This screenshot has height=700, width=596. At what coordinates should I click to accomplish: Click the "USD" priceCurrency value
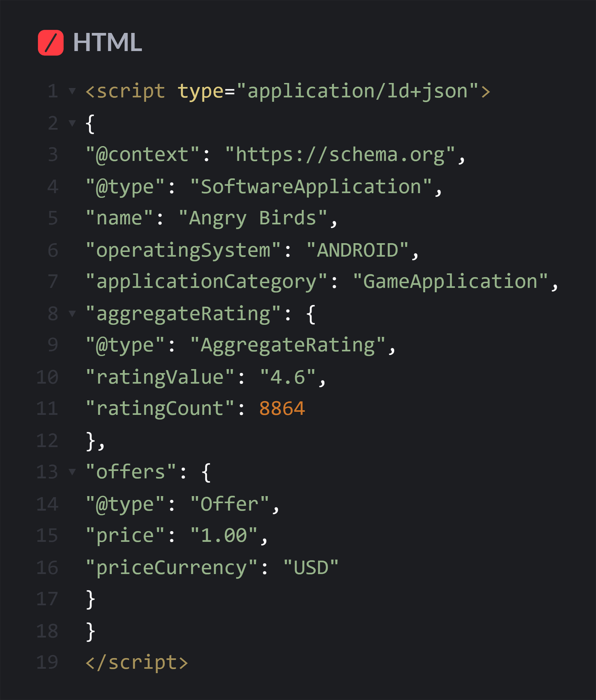point(311,567)
